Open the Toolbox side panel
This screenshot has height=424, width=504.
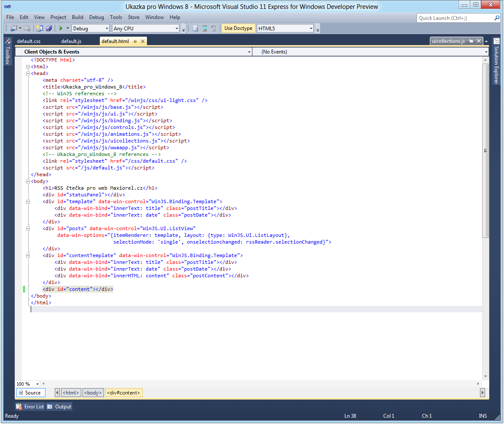pyautogui.click(x=8, y=52)
